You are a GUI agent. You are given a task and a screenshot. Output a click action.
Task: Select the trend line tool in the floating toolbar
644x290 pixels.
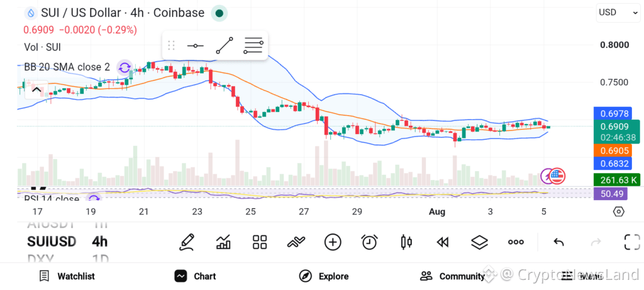point(225,45)
